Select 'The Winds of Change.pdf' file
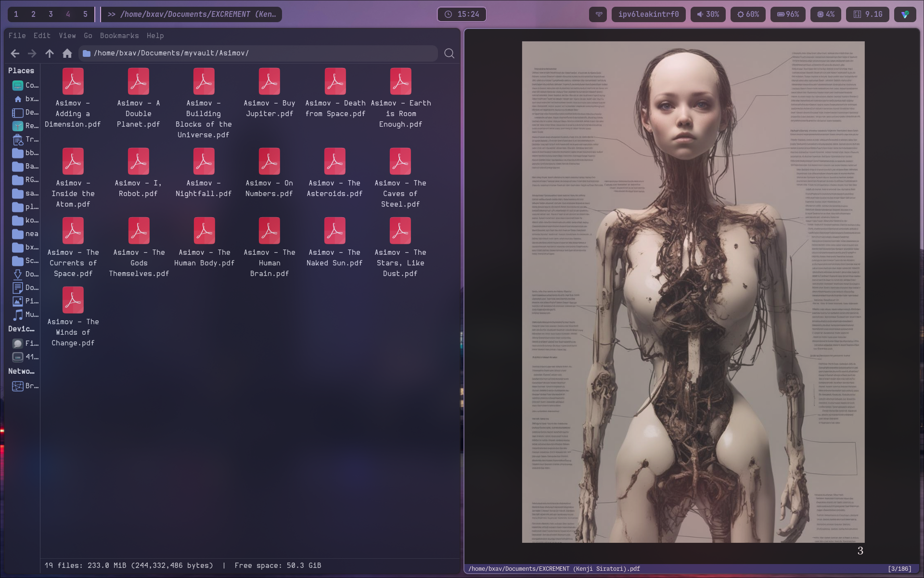 (x=73, y=316)
